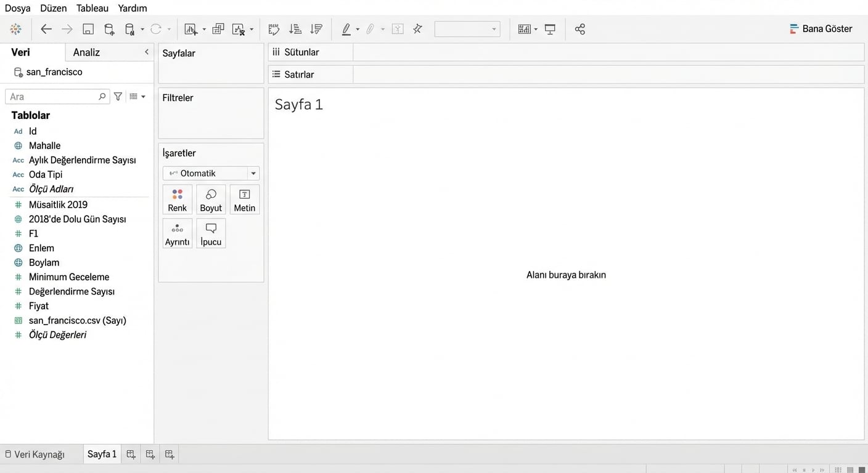The image size is (868, 473).
Task: Click the swap rows and columns icon
Action: 274,29
